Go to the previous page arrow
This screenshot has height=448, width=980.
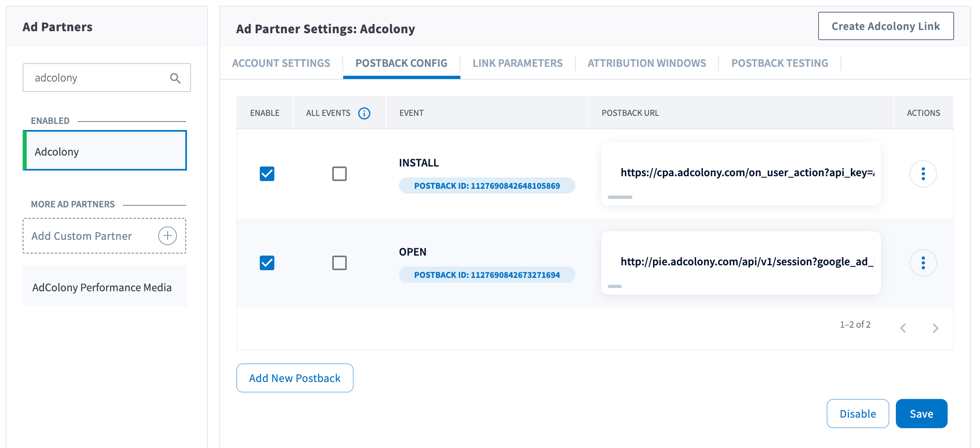pos(903,328)
